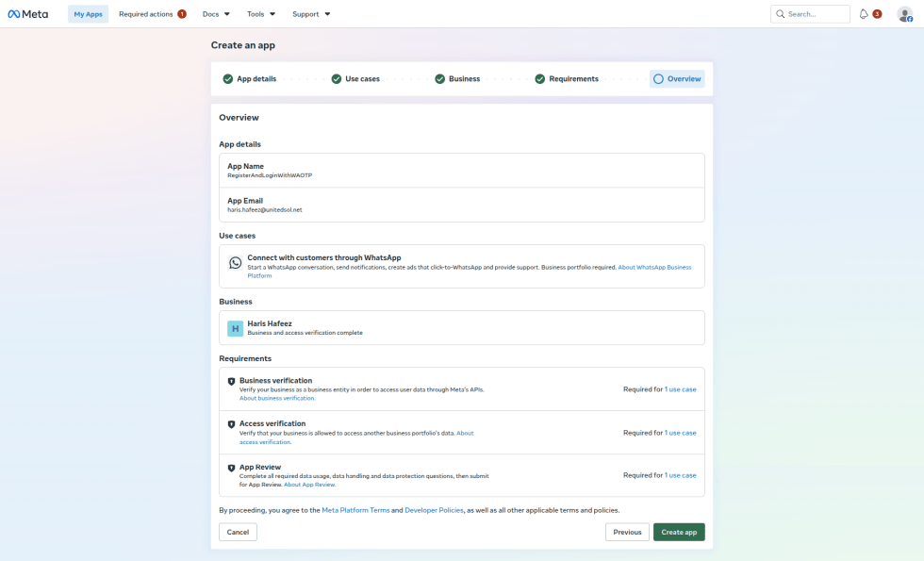Image resolution: width=924 pixels, height=561 pixels.
Task: Click Business and access verification complete text
Action: (x=305, y=333)
